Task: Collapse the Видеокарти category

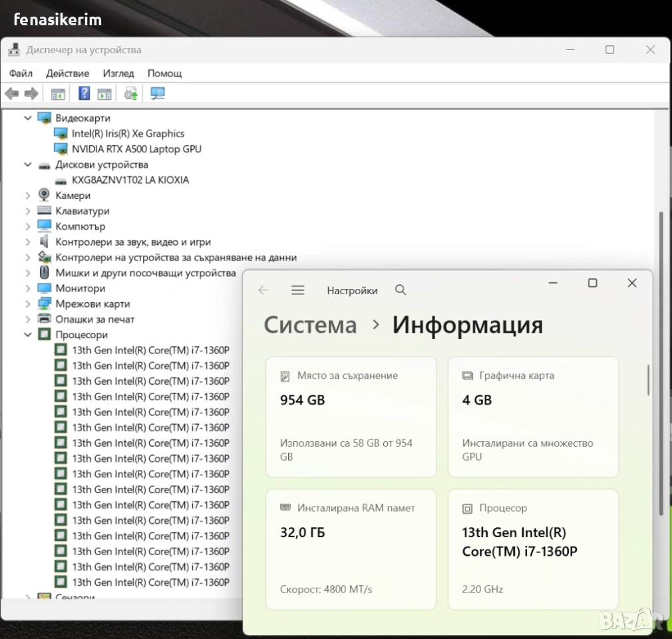Action: [x=28, y=118]
